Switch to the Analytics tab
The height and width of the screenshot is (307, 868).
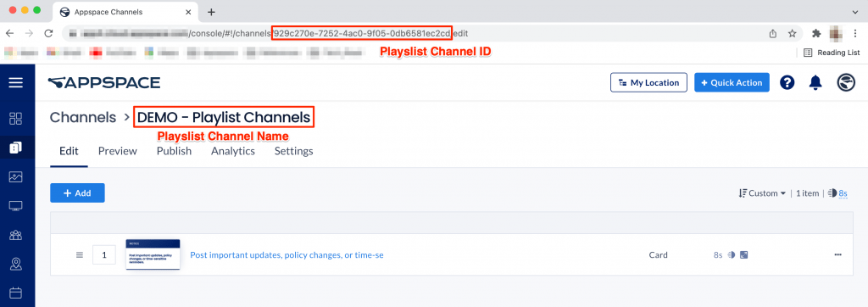(x=233, y=151)
